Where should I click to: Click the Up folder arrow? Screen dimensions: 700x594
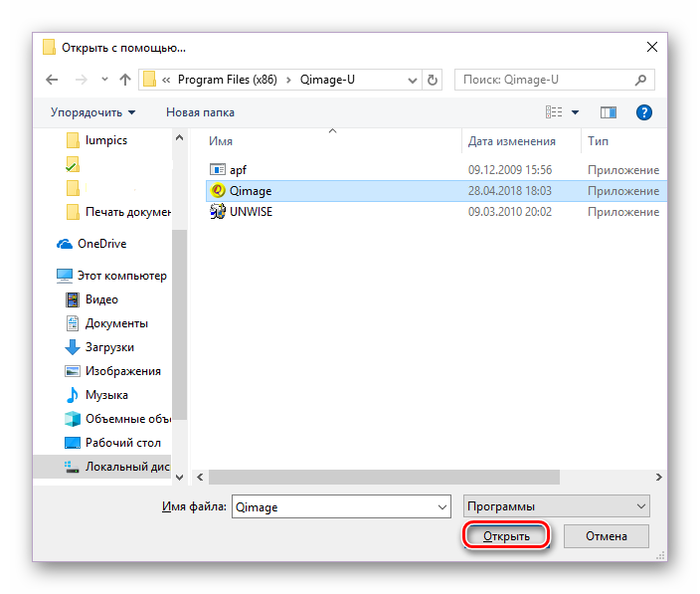[125, 80]
